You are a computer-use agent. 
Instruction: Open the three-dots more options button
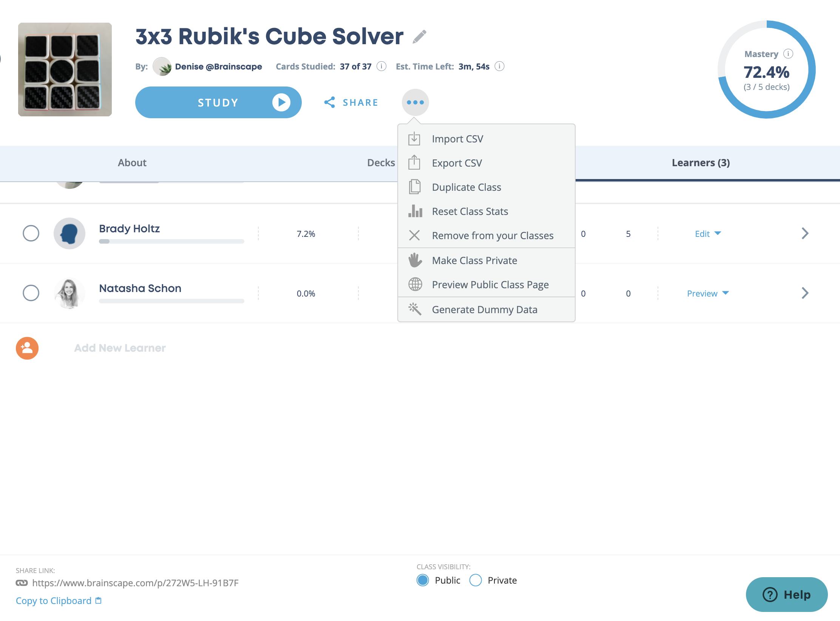[415, 102]
